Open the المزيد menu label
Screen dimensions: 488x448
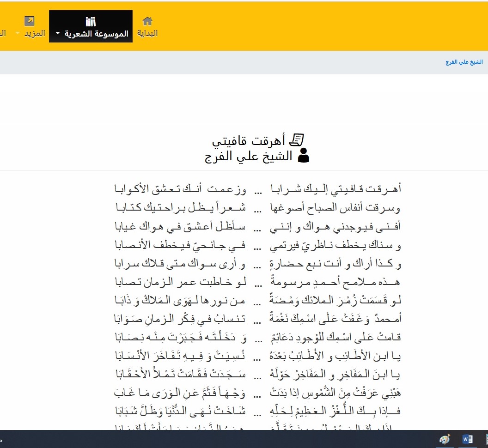(x=35, y=33)
